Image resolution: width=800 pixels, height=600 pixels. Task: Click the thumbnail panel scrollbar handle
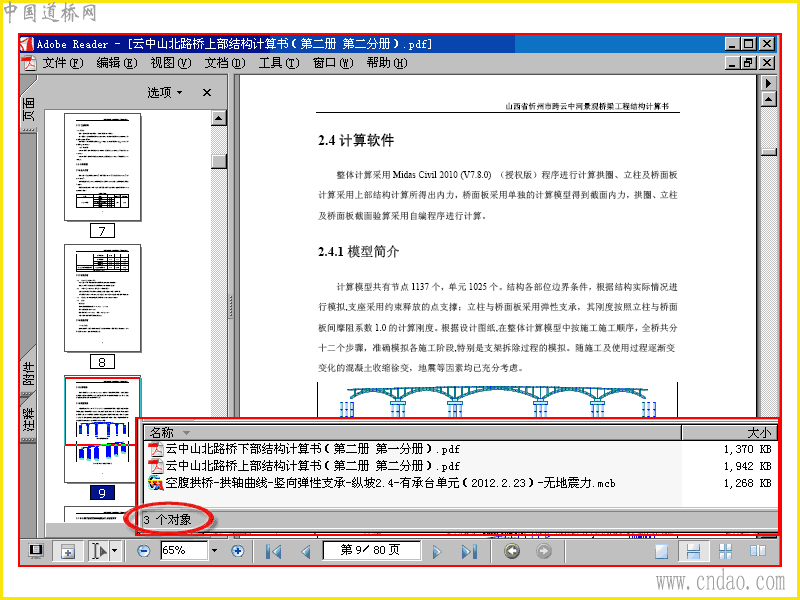click(218, 161)
